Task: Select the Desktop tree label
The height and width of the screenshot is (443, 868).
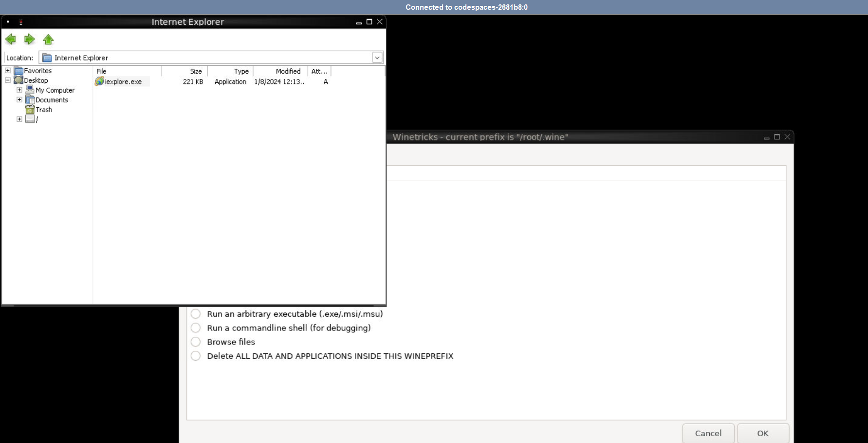Action: click(36, 80)
